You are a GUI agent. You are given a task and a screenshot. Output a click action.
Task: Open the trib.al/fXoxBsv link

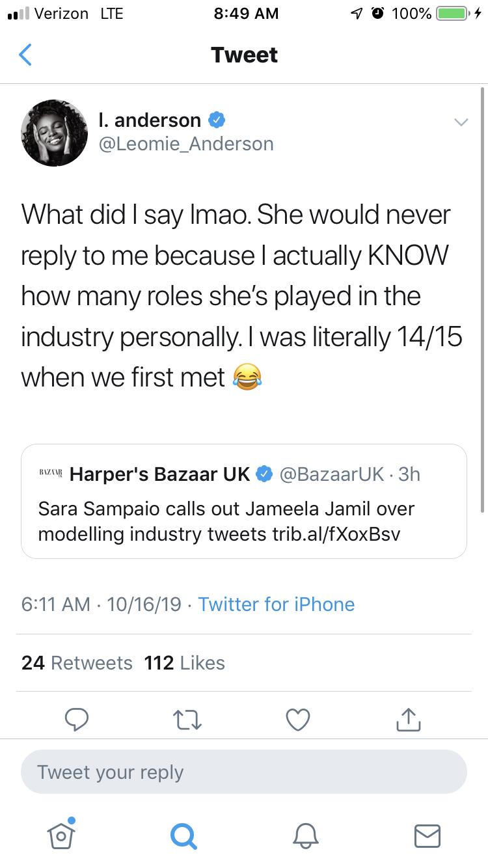336,534
